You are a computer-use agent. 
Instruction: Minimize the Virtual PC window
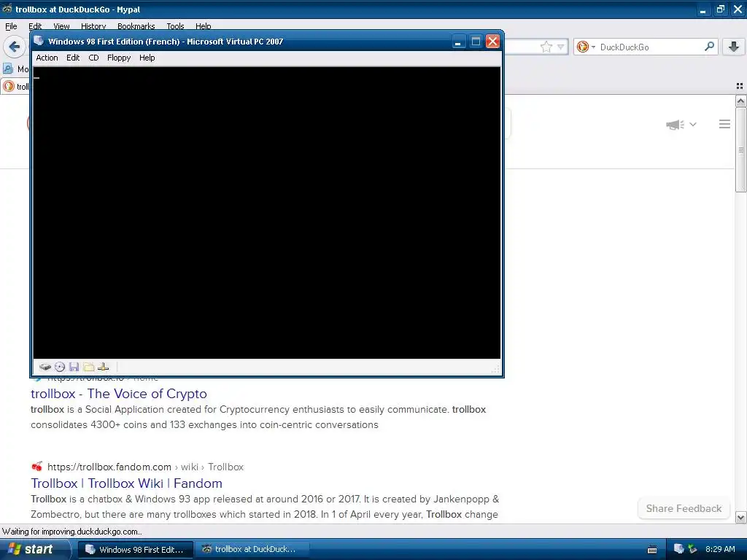pyautogui.click(x=458, y=42)
